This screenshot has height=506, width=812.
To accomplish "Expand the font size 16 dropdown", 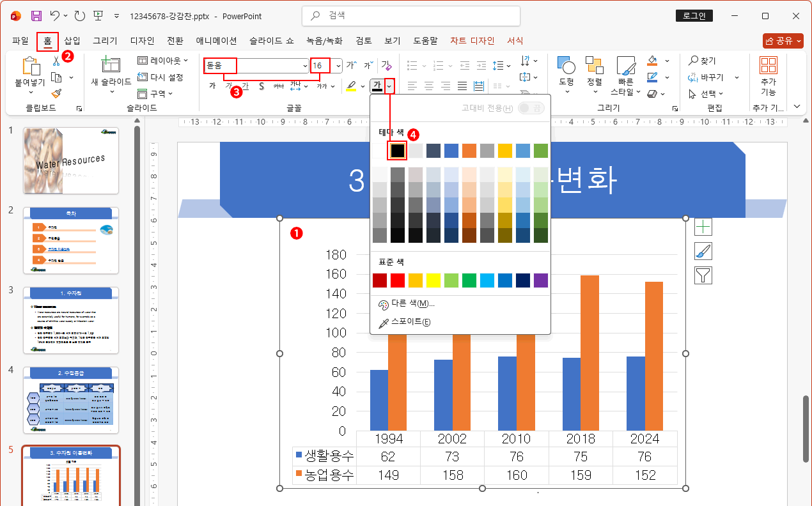I will click(x=338, y=65).
